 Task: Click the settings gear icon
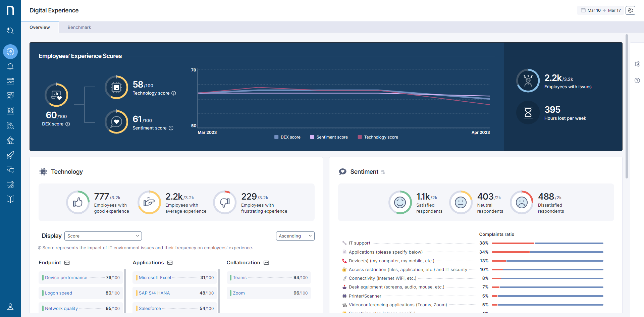coord(630,10)
